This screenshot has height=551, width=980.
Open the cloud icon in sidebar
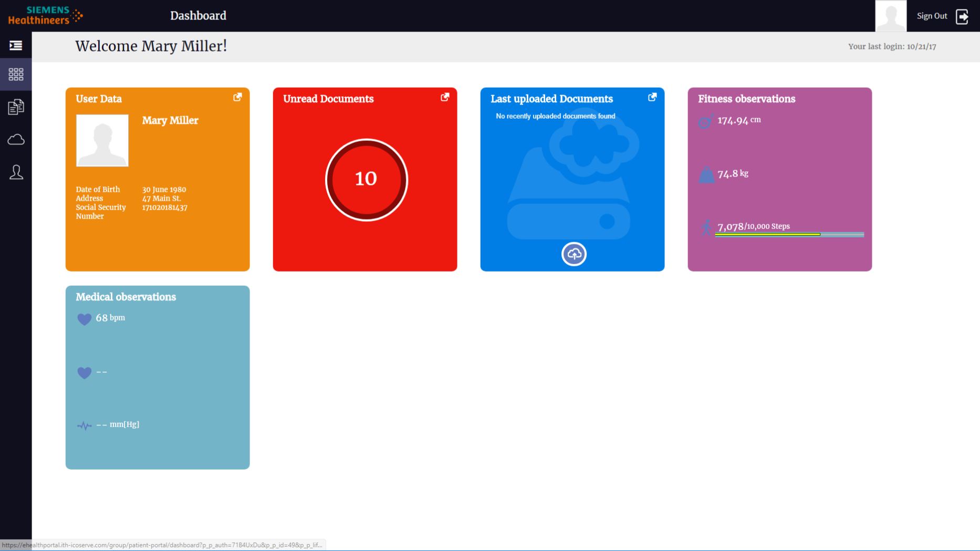click(16, 140)
